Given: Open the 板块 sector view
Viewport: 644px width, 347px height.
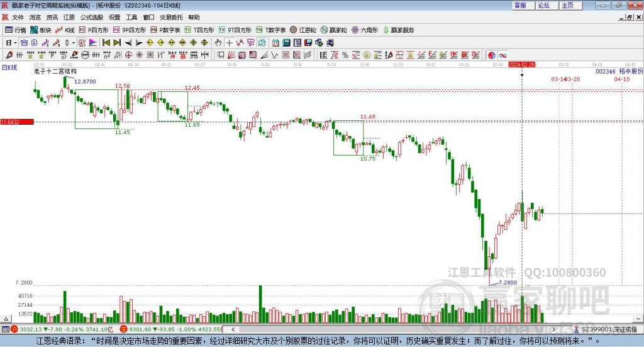Looking at the screenshot, I should [41, 30].
